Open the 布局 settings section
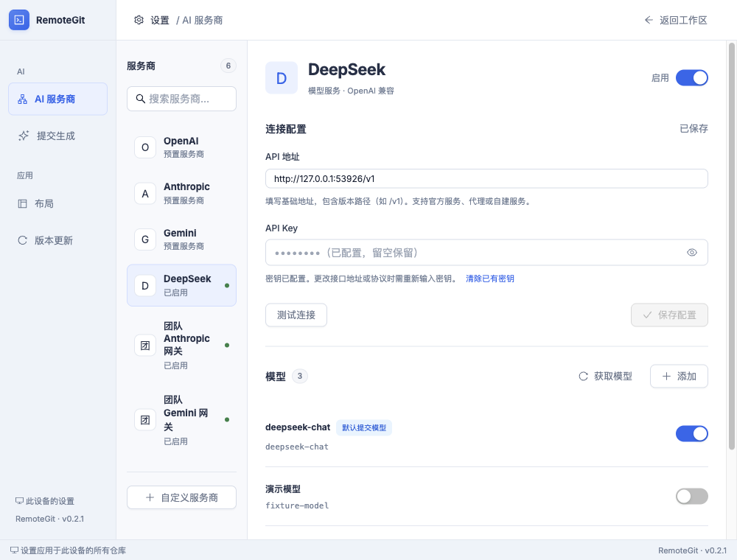The image size is (737, 560). pos(57,203)
